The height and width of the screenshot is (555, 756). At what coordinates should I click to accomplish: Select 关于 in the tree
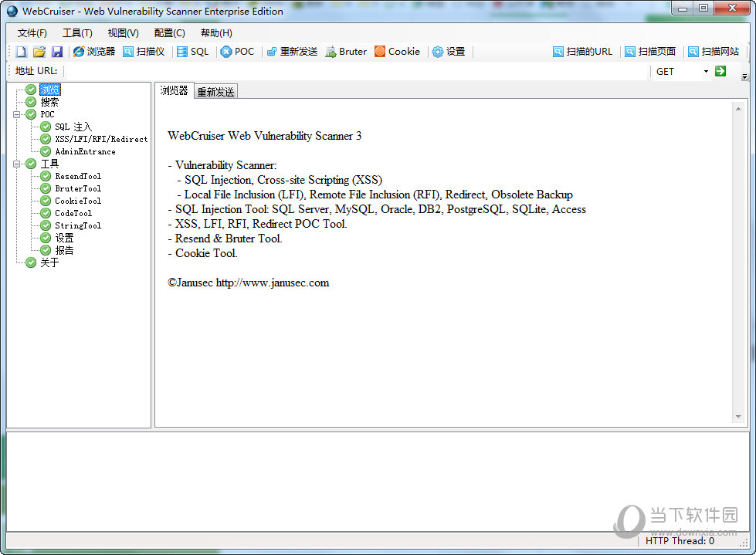coord(49,262)
